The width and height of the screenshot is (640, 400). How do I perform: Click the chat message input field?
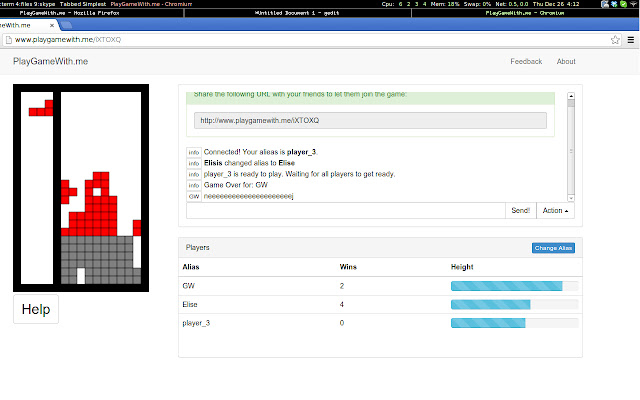coord(346,211)
